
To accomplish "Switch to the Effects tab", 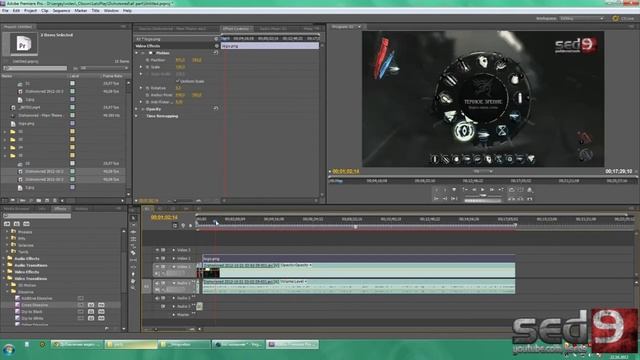I will point(60,209).
